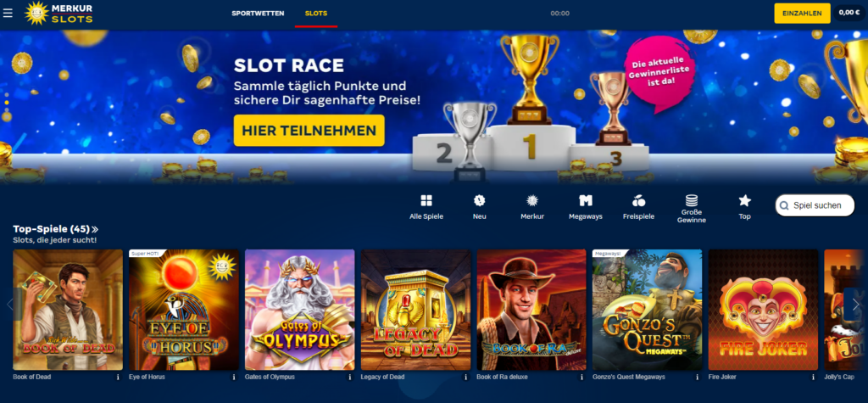The height and width of the screenshot is (403, 868).
Task: Select the highlighted banner slide dot
Action: click(7, 103)
